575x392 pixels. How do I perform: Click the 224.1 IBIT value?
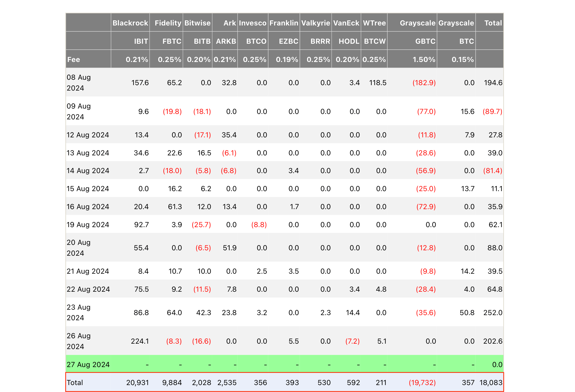tap(140, 341)
